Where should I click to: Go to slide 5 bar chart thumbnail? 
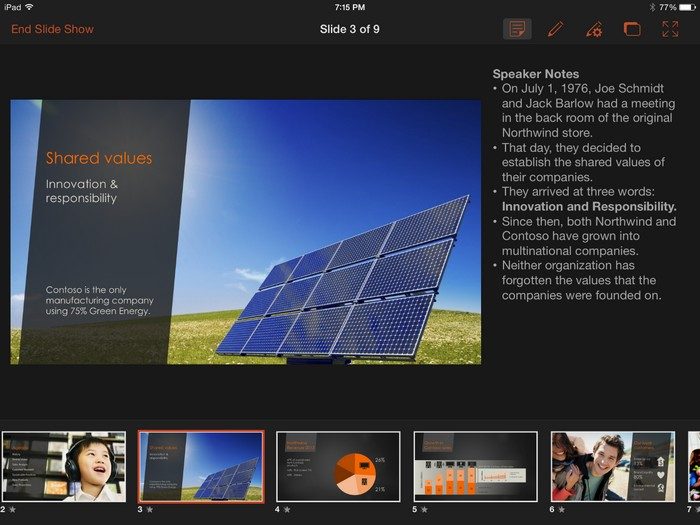(x=475, y=466)
